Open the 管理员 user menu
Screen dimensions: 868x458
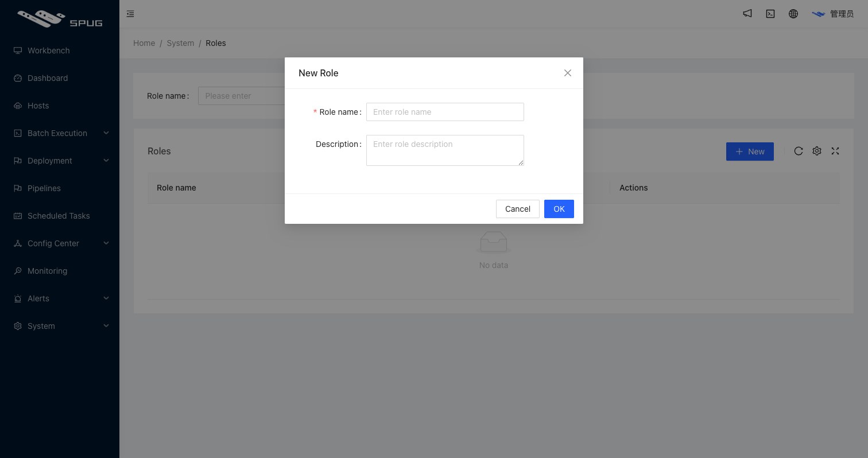[x=833, y=14]
